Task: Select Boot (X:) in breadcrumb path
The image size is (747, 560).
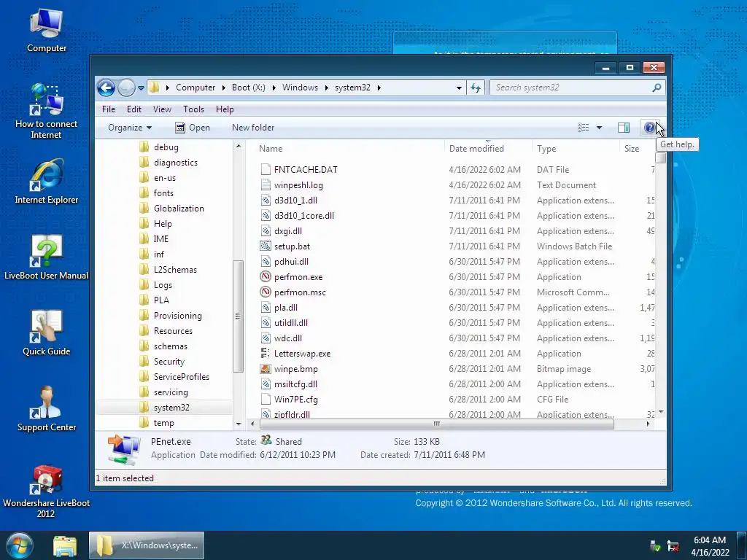Action: (249, 87)
